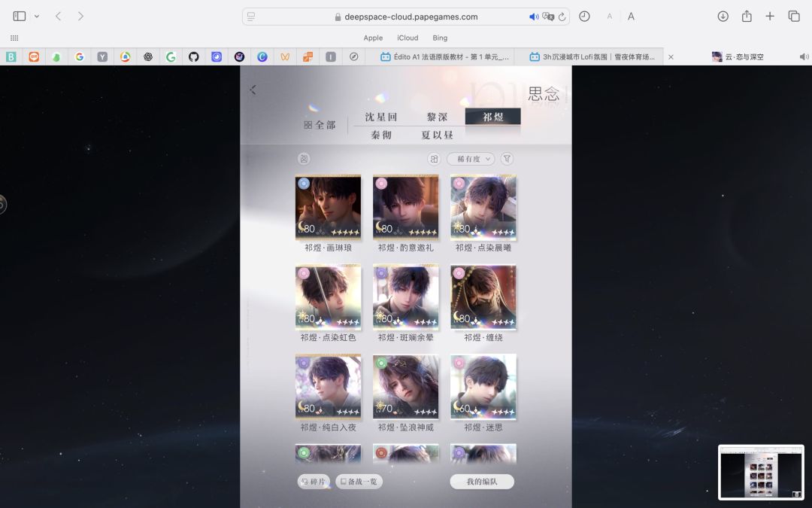The height and width of the screenshot is (508, 812).
Task: Switch to the 3h沉浸城市Lofi氛围 tab
Action: (592, 57)
